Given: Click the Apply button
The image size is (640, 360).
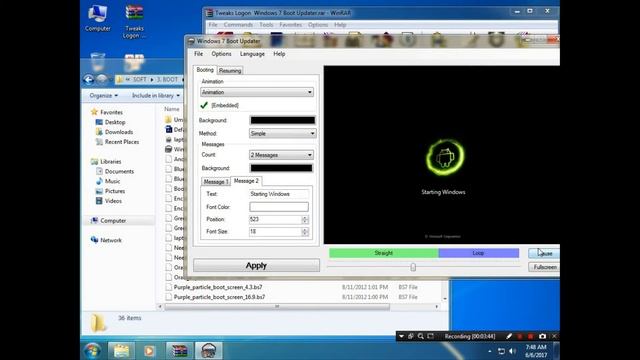Looking at the screenshot, I should (256, 266).
